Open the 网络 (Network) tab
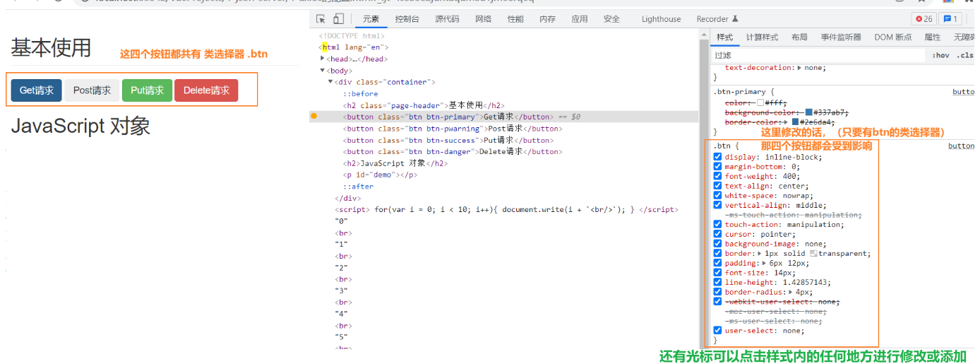The width and height of the screenshot is (980, 364). [483, 19]
